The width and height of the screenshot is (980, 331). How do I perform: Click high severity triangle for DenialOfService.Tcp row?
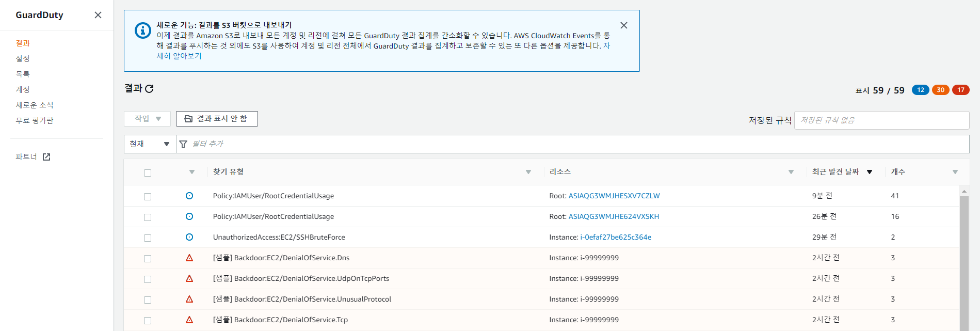tap(189, 320)
